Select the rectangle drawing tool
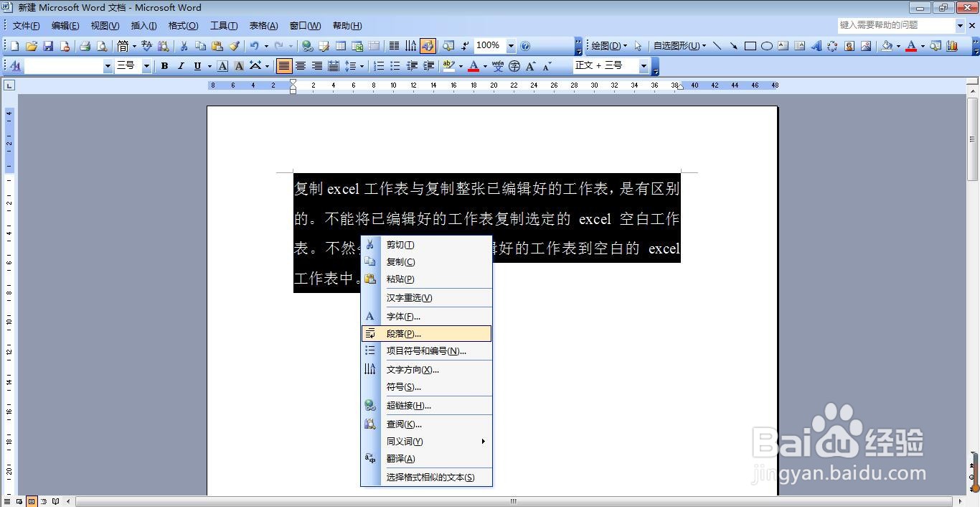This screenshot has height=507, width=980. (750, 46)
